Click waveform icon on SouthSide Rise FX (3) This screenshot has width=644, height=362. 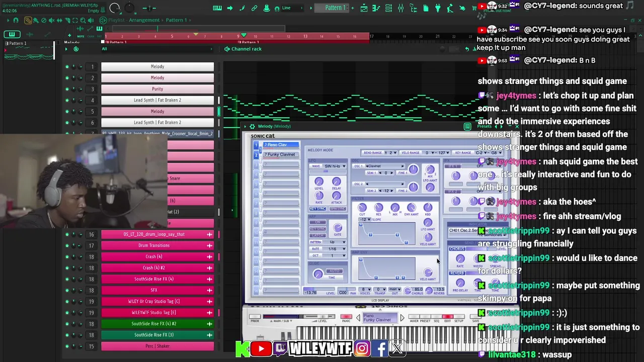point(209,335)
